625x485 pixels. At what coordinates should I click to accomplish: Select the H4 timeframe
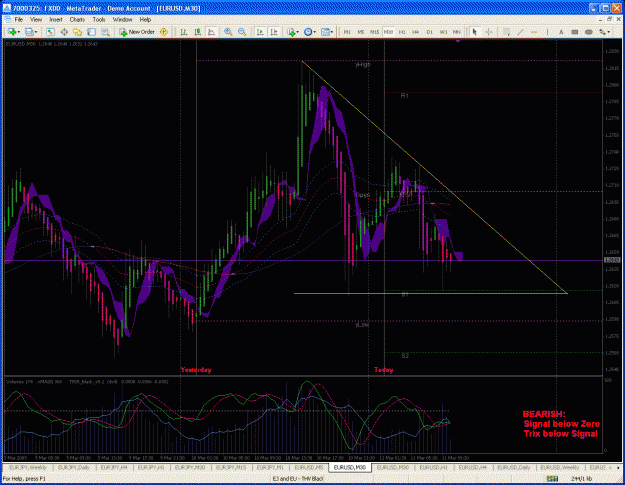(x=415, y=32)
